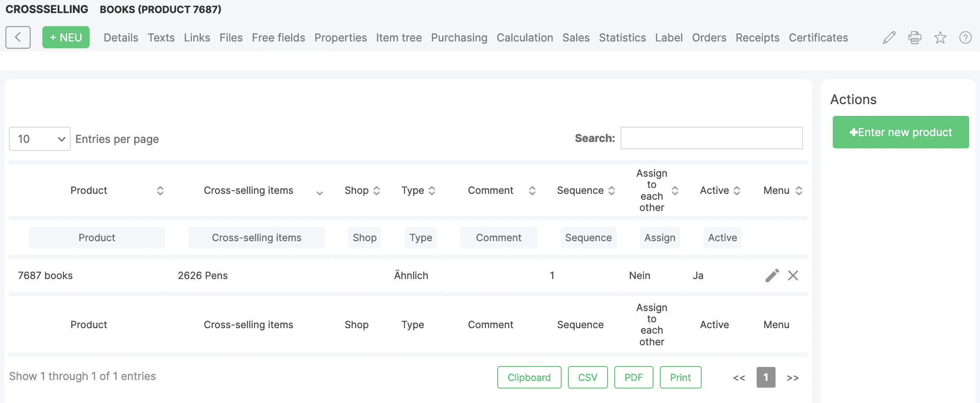This screenshot has height=403, width=980.
Task: Click Enter new product button
Action: click(x=901, y=132)
